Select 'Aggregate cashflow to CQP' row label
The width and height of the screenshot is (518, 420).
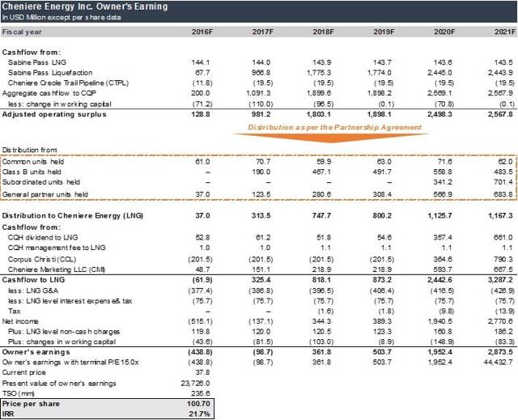coord(49,93)
